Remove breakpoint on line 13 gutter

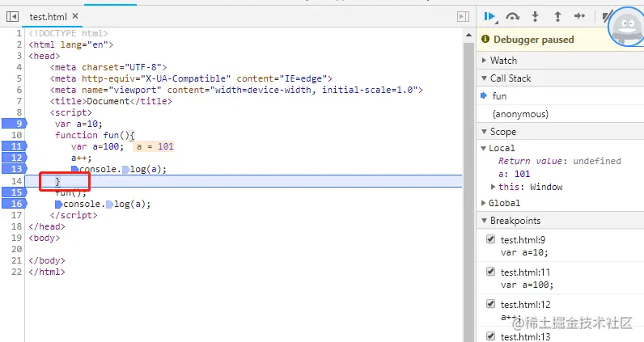tap(15, 169)
